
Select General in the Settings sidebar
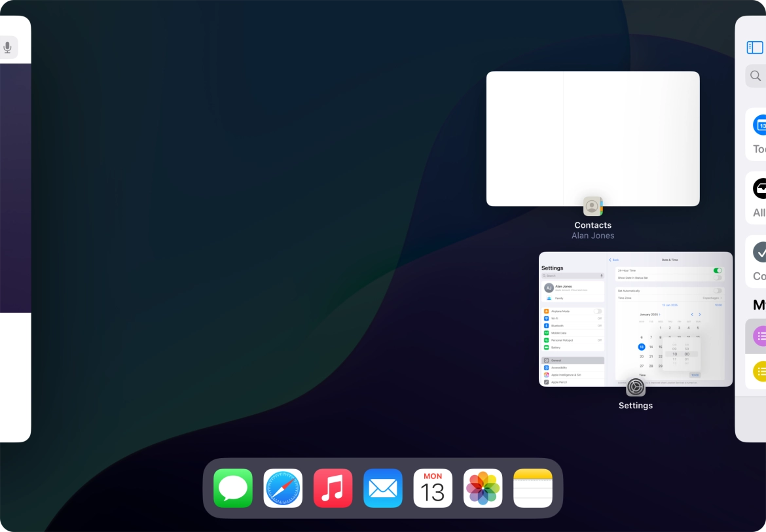(558, 361)
